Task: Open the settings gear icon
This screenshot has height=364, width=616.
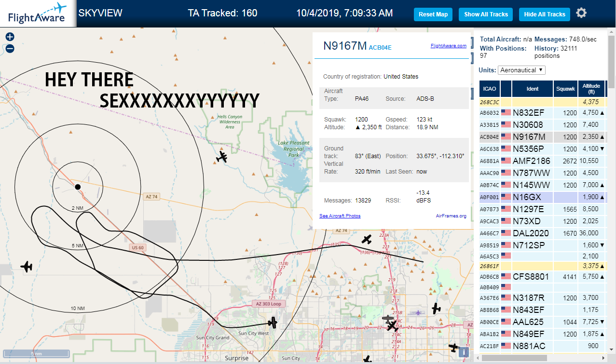Action: pos(581,13)
